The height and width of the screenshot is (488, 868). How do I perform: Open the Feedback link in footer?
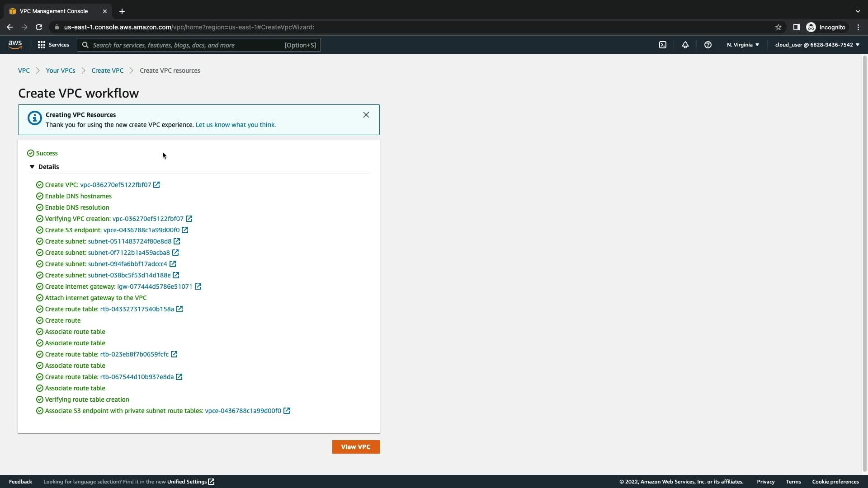(x=20, y=482)
